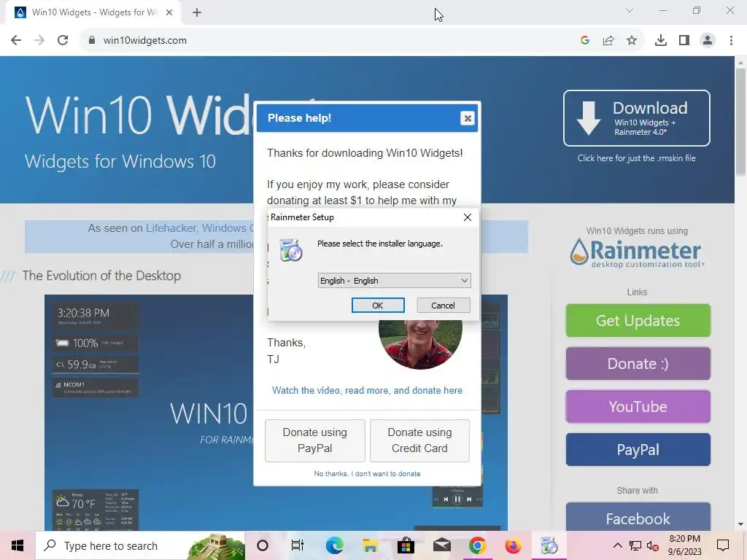Open File Explorer from taskbar
The height and width of the screenshot is (560, 747).
click(x=370, y=545)
